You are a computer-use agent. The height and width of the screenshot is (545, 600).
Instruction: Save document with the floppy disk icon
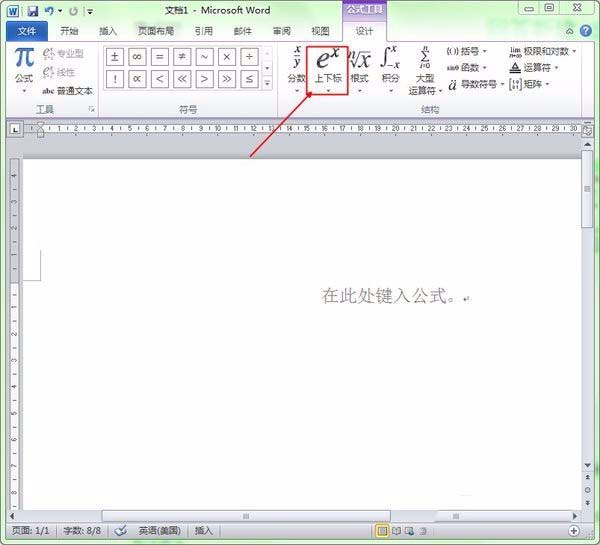tap(33, 11)
